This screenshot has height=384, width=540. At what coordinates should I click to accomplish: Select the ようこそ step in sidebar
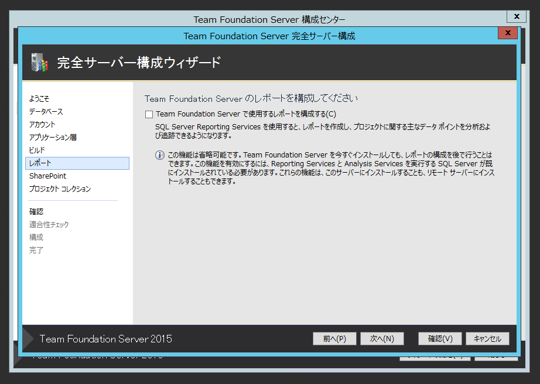[x=39, y=99]
